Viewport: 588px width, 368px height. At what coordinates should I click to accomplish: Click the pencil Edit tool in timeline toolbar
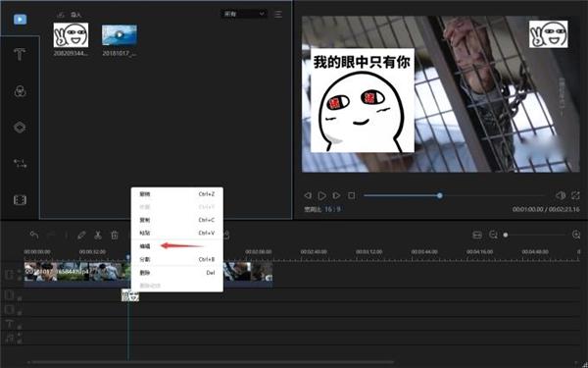click(81, 236)
